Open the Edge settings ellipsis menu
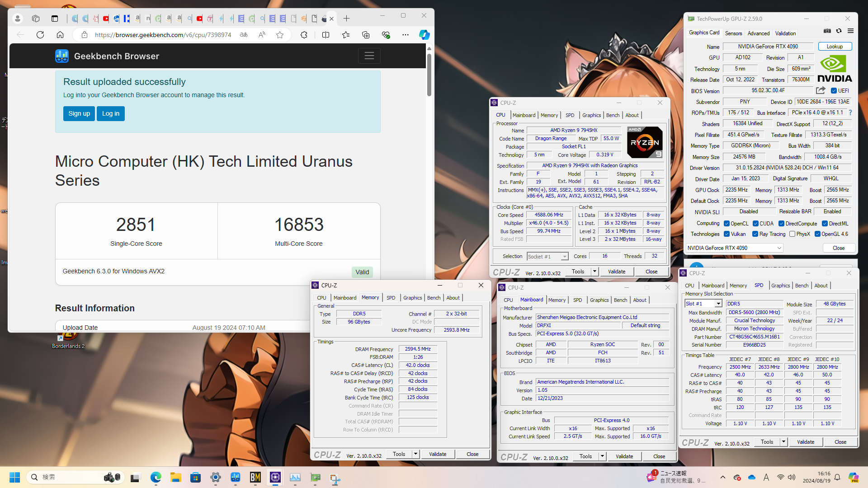Image resolution: width=868 pixels, height=488 pixels. click(406, 35)
